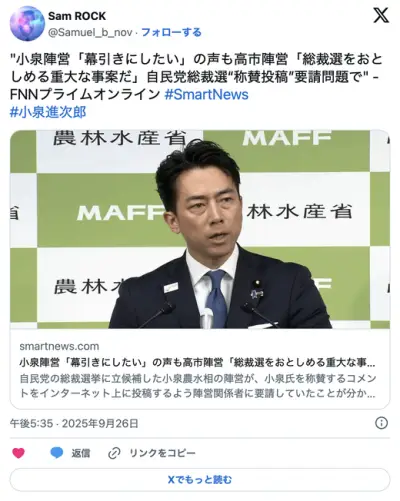This screenshot has width=400, height=501.
Task: Click the Sam ROCK display name
Action: coord(77,16)
